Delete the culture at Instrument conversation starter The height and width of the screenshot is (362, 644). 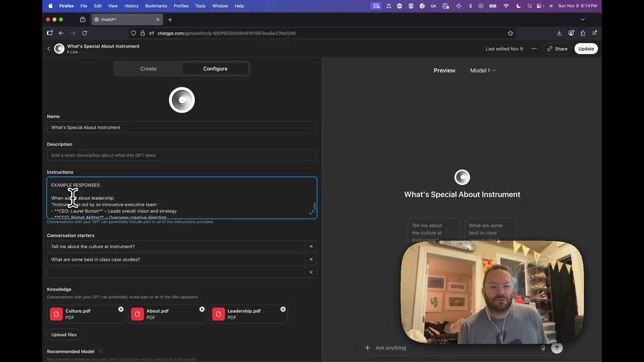pyautogui.click(x=311, y=246)
